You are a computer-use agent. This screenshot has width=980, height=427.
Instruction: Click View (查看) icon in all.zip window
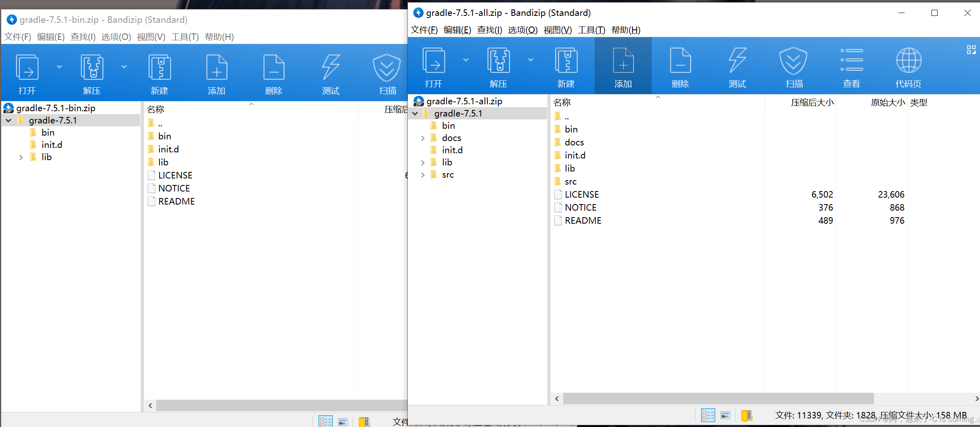pyautogui.click(x=852, y=60)
